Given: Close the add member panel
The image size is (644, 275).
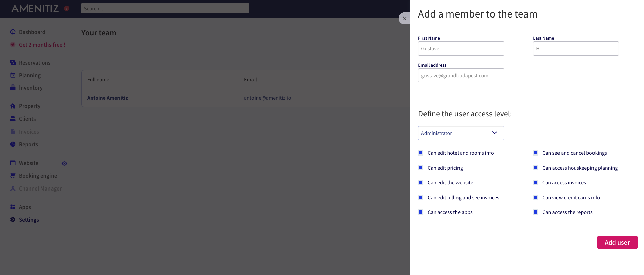Looking at the screenshot, I should pos(405,19).
